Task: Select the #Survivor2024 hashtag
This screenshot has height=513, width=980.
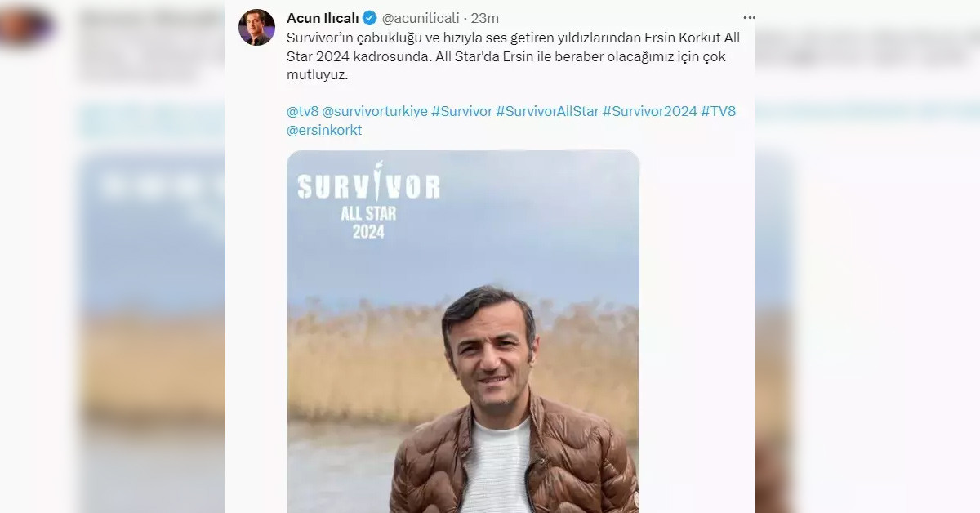Action: pos(649,111)
